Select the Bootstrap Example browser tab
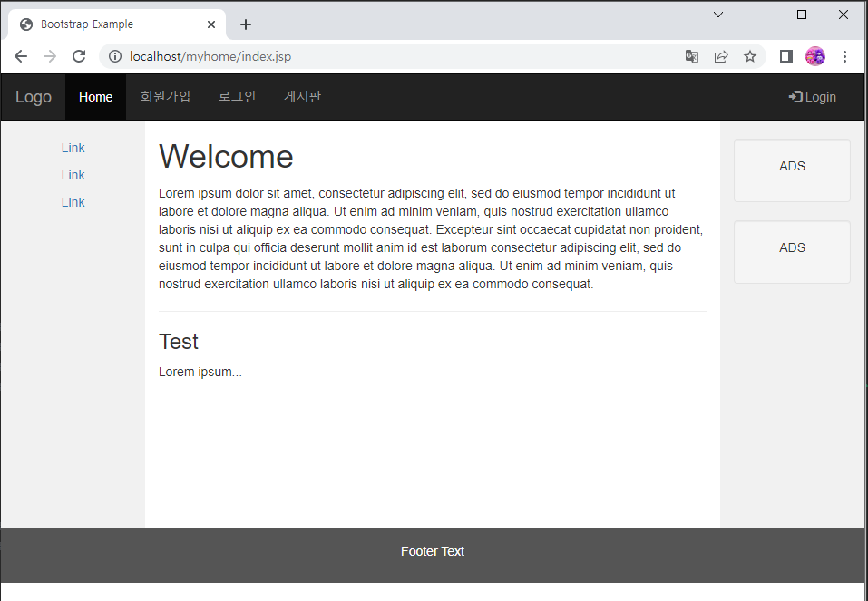The image size is (868, 601). click(x=117, y=24)
